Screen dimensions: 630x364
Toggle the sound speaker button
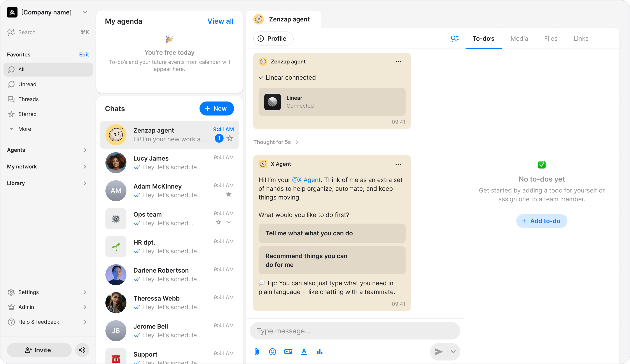[x=82, y=350]
